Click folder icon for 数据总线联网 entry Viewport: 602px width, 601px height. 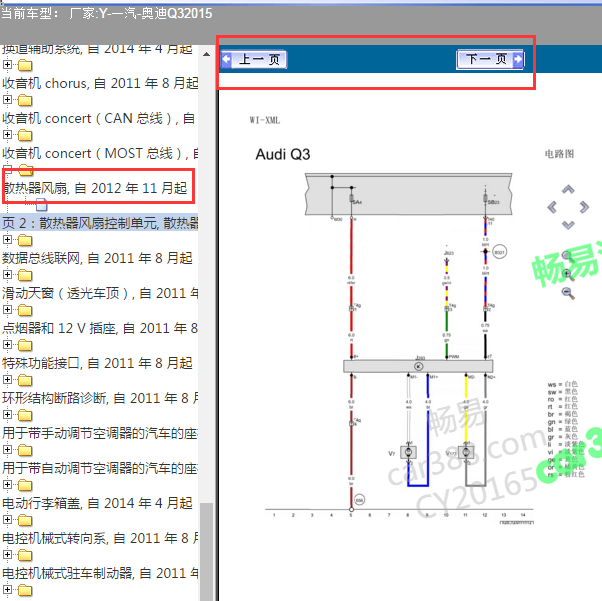[25, 240]
